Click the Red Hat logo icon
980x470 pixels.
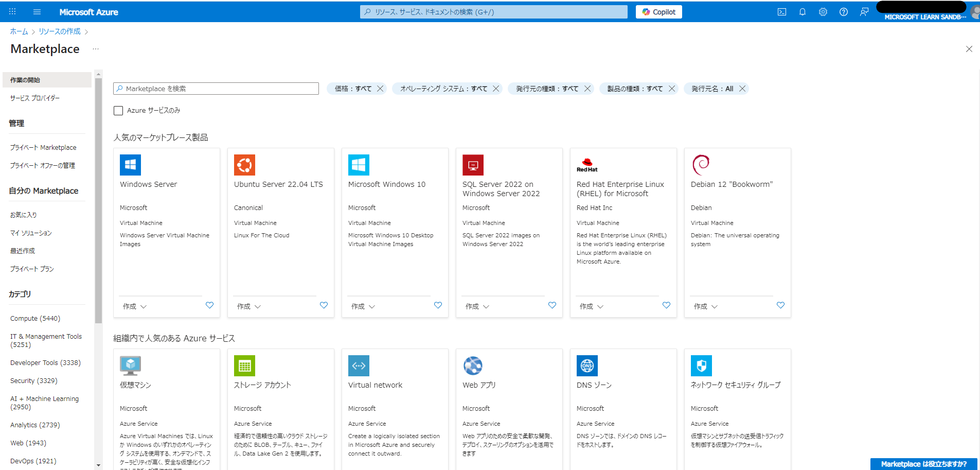pos(587,165)
